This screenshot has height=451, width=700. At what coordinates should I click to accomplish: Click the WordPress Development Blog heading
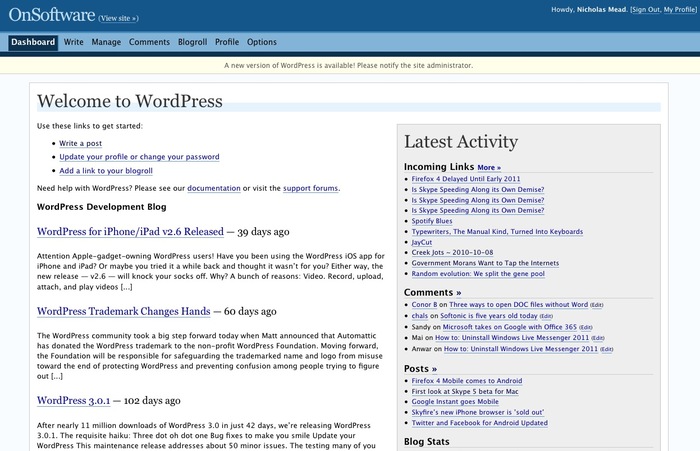[x=101, y=207]
